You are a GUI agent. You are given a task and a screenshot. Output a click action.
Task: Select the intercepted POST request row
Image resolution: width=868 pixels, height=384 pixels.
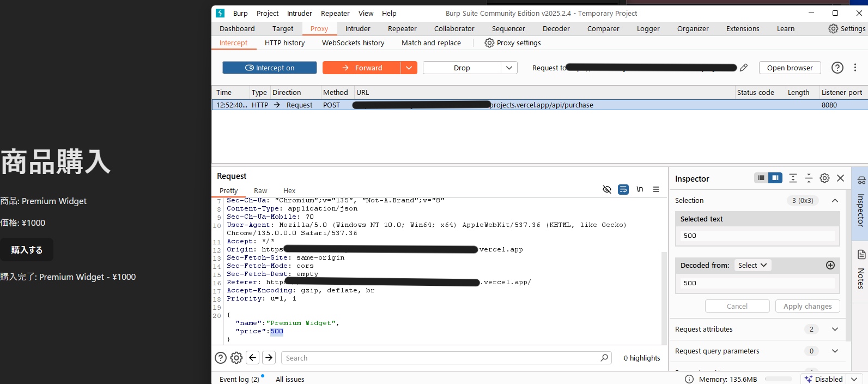pos(539,105)
